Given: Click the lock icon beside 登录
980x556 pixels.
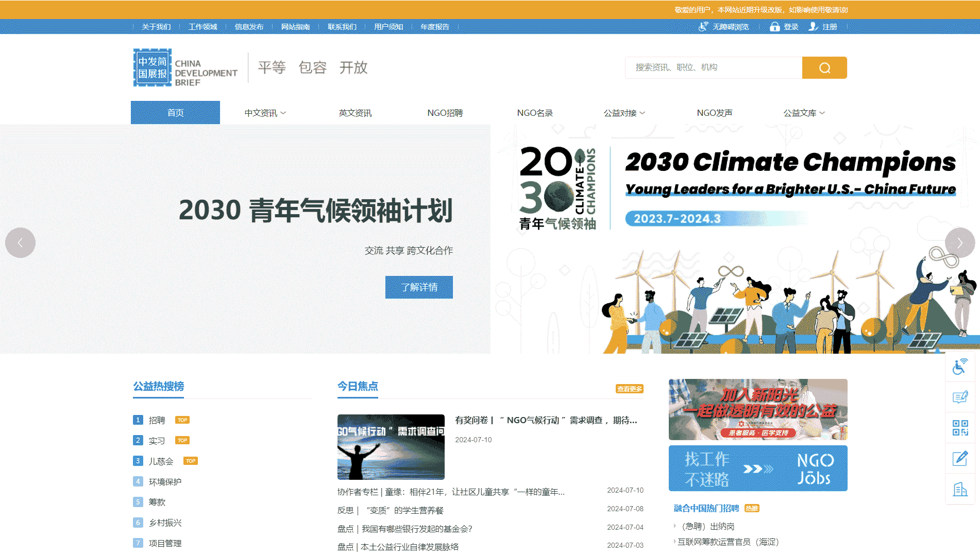Looking at the screenshot, I should point(774,27).
